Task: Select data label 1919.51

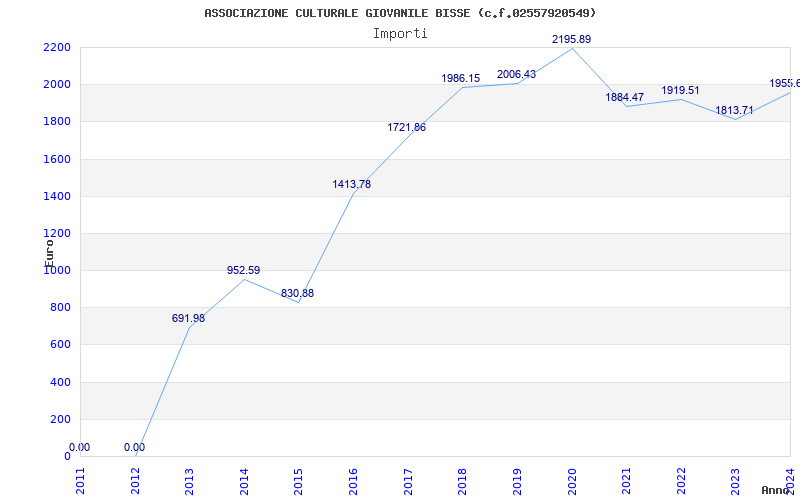Action: pyautogui.click(x=681, y=91)
